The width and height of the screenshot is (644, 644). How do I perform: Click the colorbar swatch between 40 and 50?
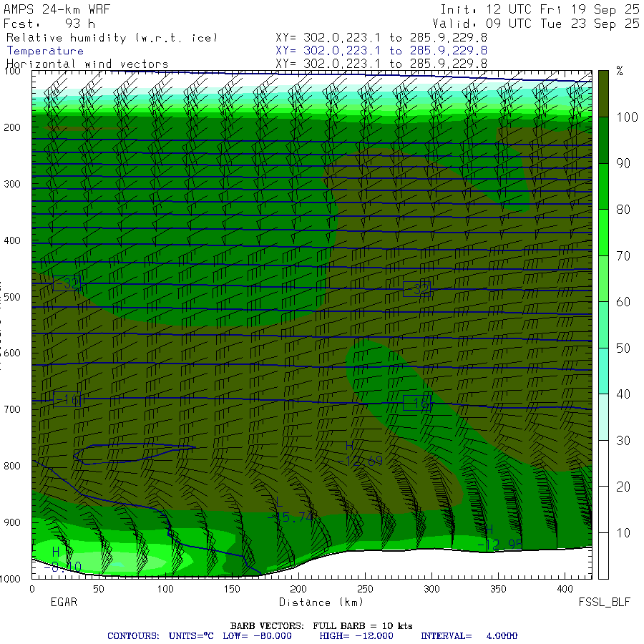603,371
